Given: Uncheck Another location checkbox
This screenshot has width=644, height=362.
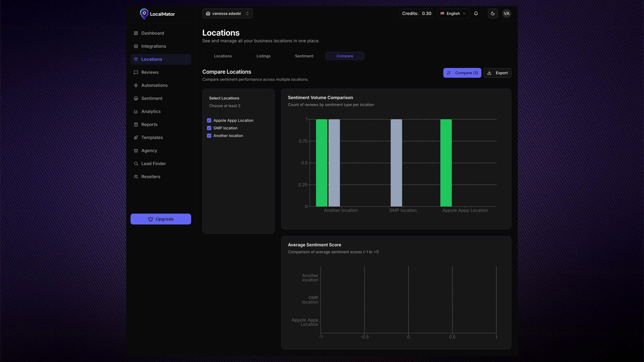Looking at the screenshot, I should [x=209, y=136].
